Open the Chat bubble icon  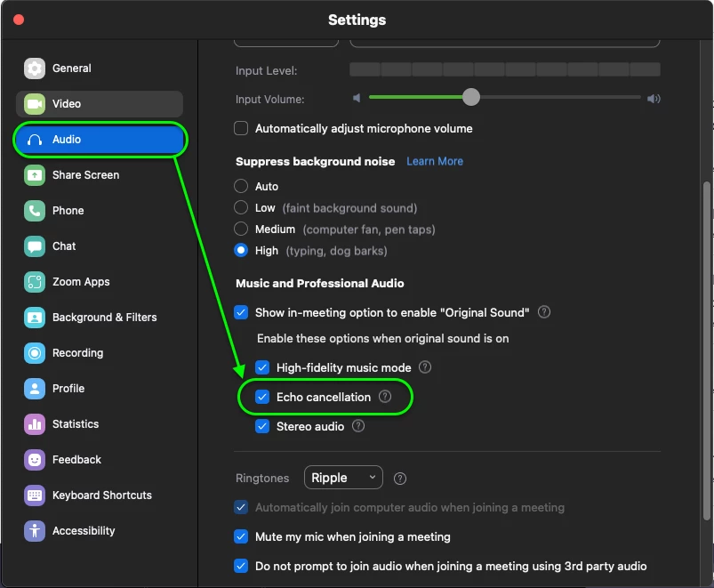click(35, 246)
